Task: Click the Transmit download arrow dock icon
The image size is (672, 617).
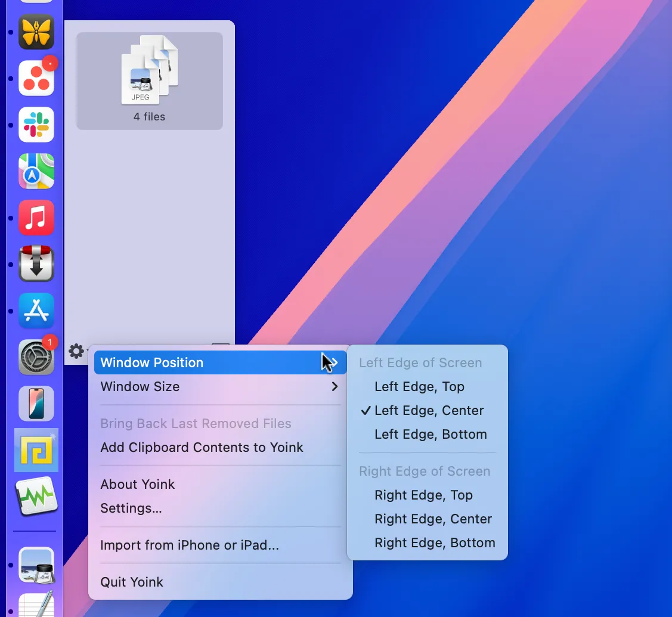Action: 36,264
